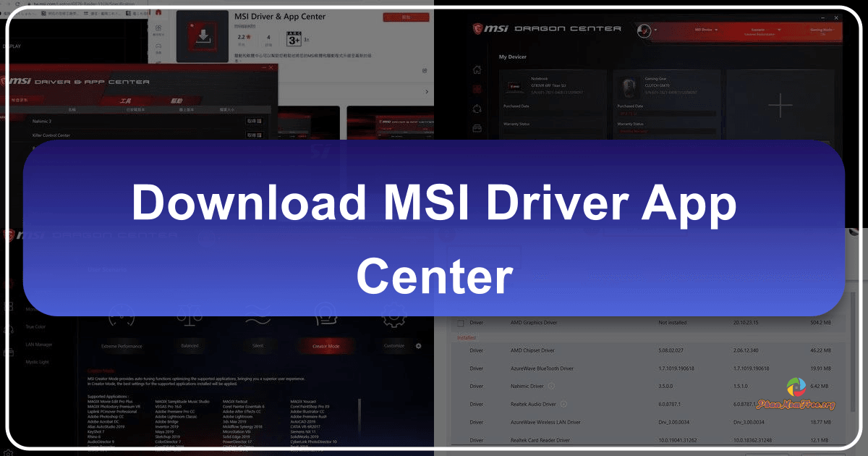Toggle Gaming Mode in the header bar
The width and height of the screenshot is (868, 456).
click(x=820, y=30)
